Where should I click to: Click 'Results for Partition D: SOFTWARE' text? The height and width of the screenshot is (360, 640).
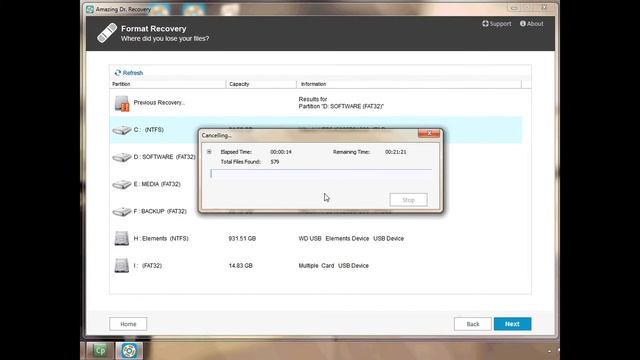pos(341,103)
